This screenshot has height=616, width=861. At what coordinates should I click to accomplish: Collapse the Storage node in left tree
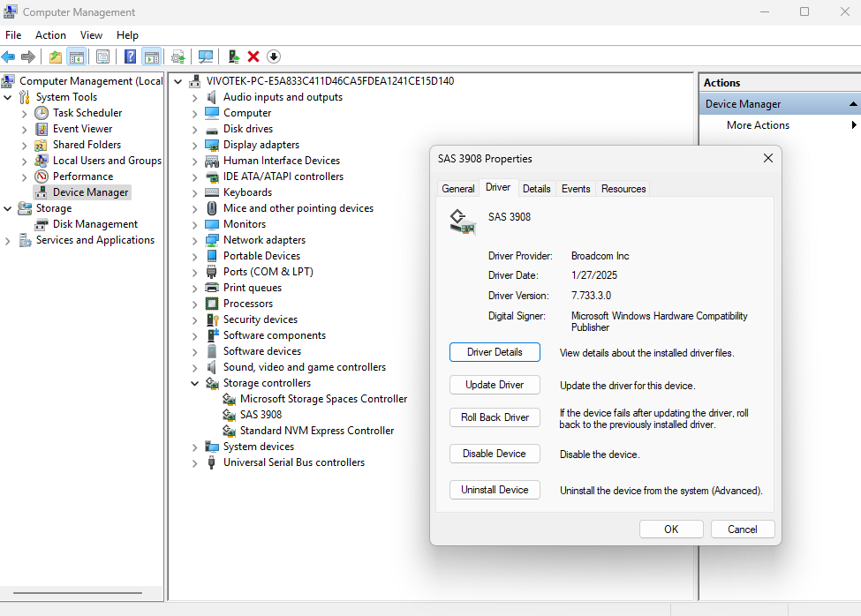[8, 208]
